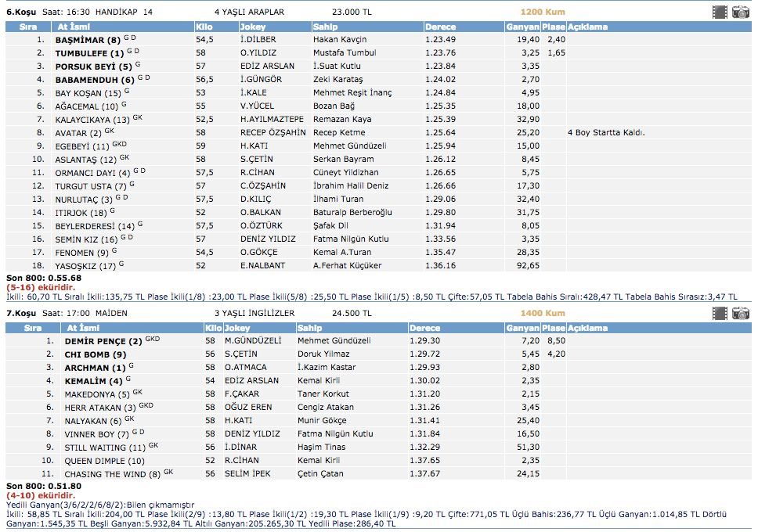Click race 7 'Derece' column header
Screen dimensions: 758x532
[424, 329]
